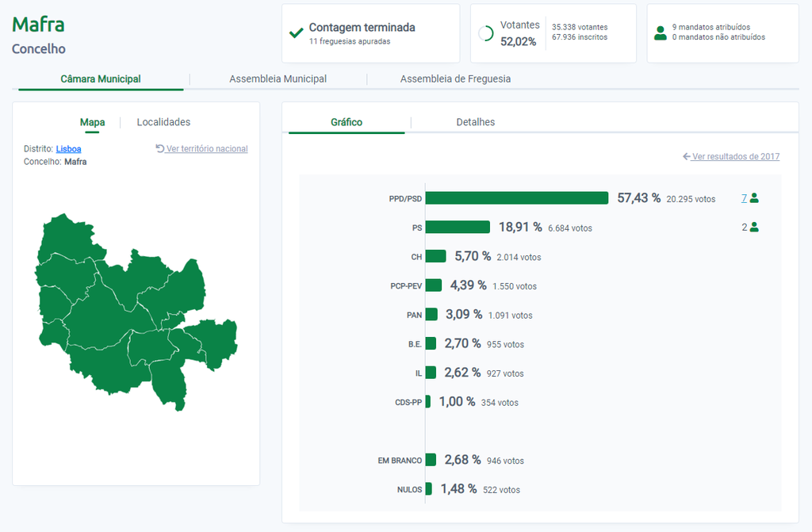Open the Assembleia de Freguesia tab
The width and height of the screenshot is (812, 532).
pos(455,79)
